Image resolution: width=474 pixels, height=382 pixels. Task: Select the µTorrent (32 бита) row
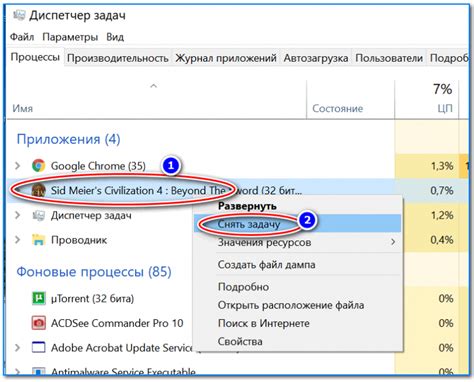[92, 298]
